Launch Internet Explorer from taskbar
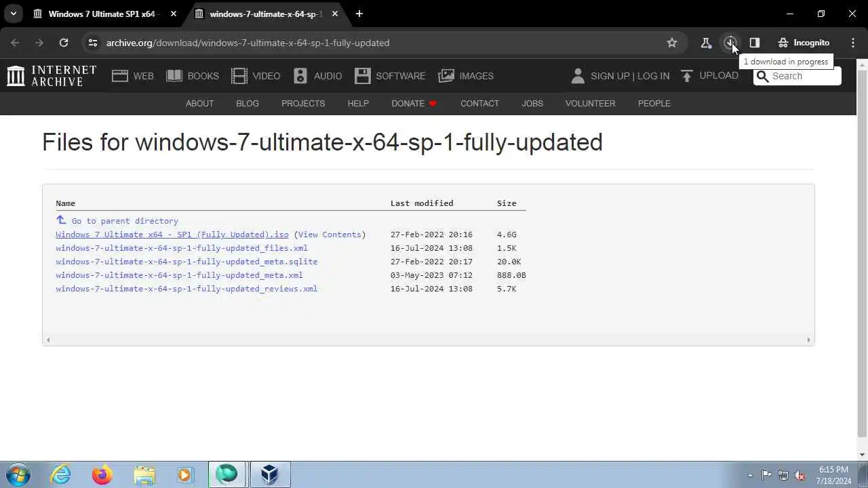The width and height of the screenshot is (868, 488). [61, 474]
